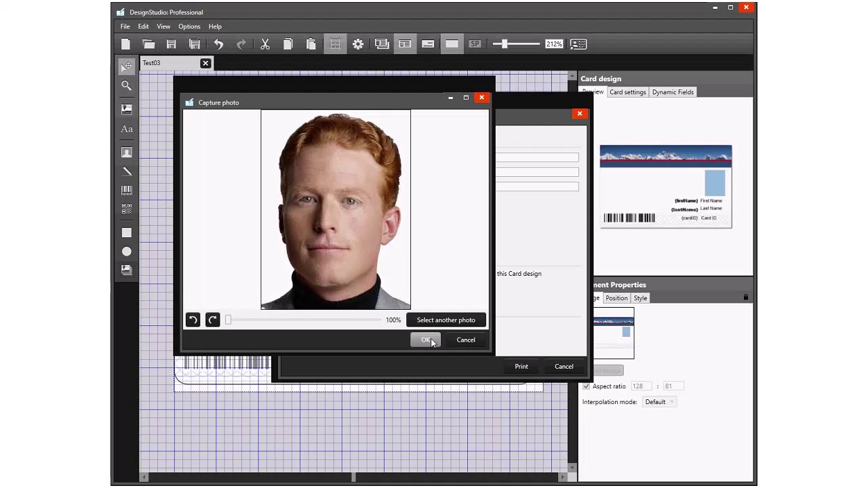Rotate photo counterclockwise in Capture photo

coord(193,320)
